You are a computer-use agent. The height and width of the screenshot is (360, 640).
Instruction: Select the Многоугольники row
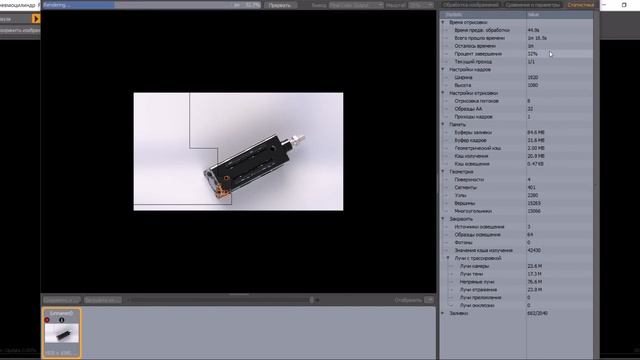[517, 211]
